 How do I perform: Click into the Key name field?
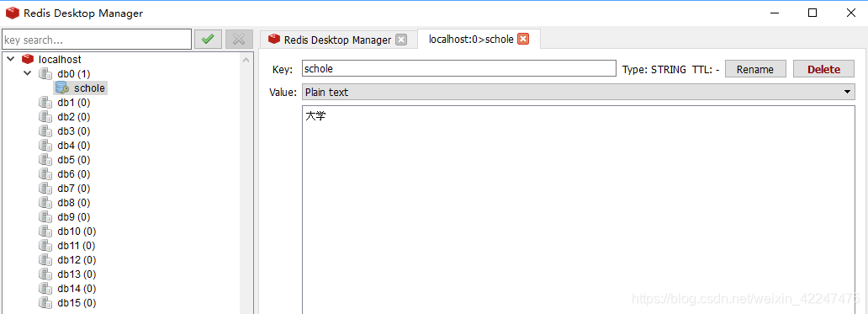pyautogui.click(x=459, y=68)
